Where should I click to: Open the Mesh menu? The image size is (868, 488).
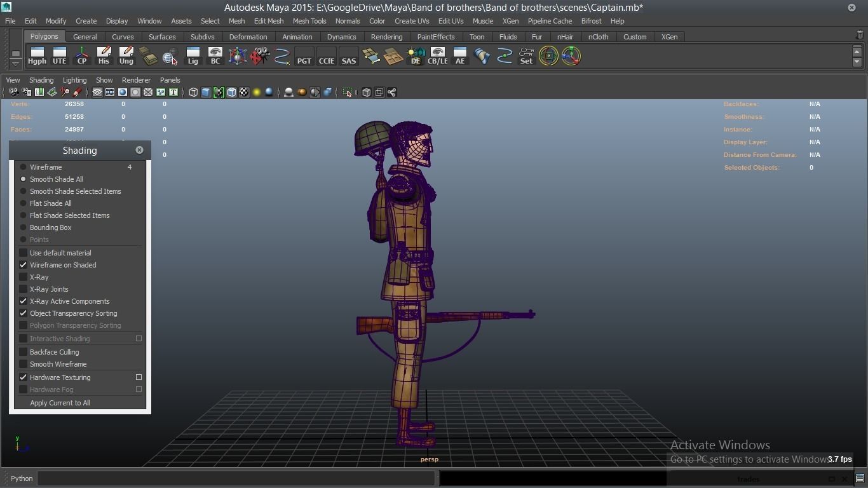(236, 21)
